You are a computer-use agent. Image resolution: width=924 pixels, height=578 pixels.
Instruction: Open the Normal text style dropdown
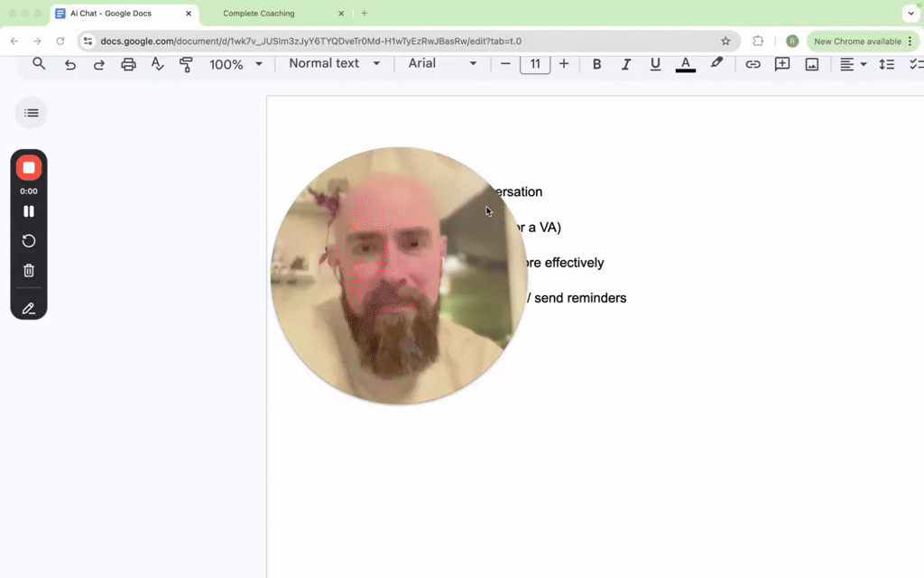334,63
